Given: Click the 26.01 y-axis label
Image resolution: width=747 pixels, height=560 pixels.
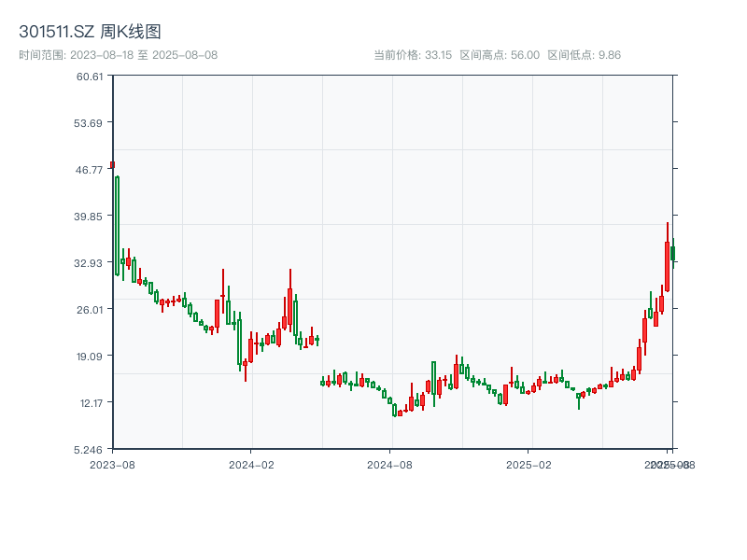Looking at the screenshot, I should click(90, 310).
